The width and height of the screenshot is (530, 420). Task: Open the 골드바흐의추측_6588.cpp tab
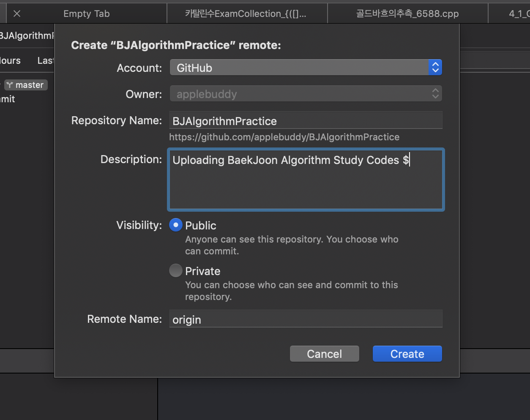click(407, 14)
